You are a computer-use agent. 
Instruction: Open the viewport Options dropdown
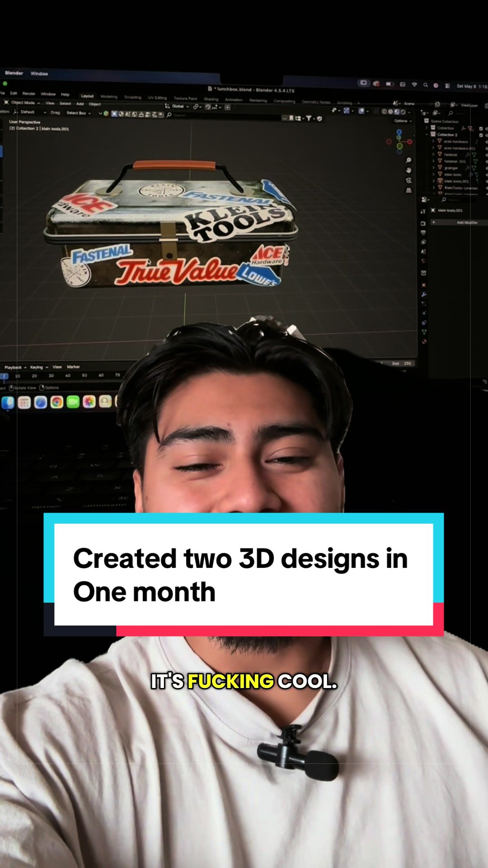(x=403, y=121)
